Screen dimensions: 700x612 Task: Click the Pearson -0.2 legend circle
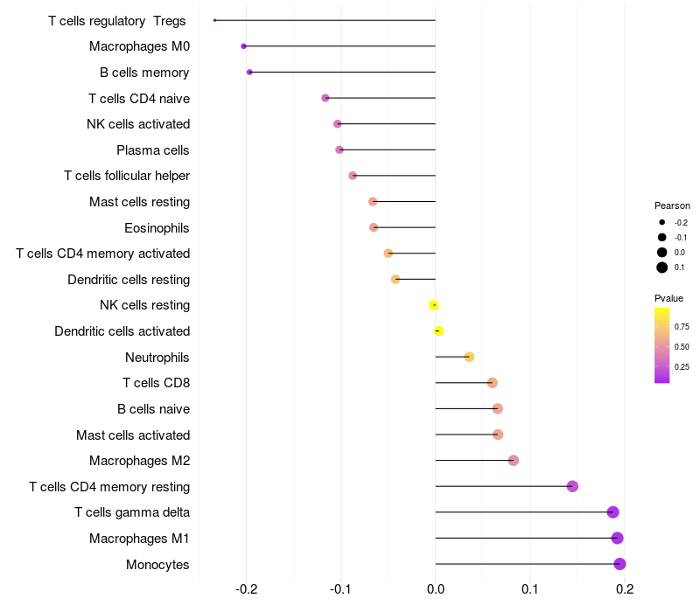[662, 222]
